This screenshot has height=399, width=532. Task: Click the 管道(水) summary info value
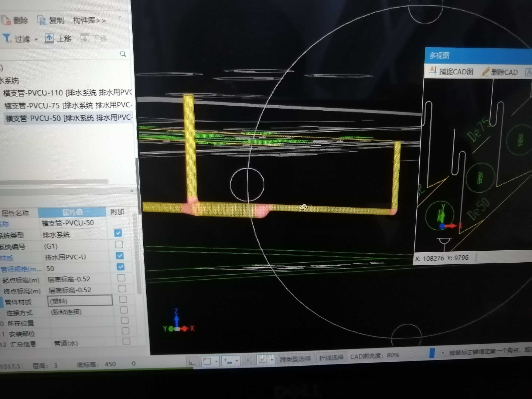(x=66, y=343)
